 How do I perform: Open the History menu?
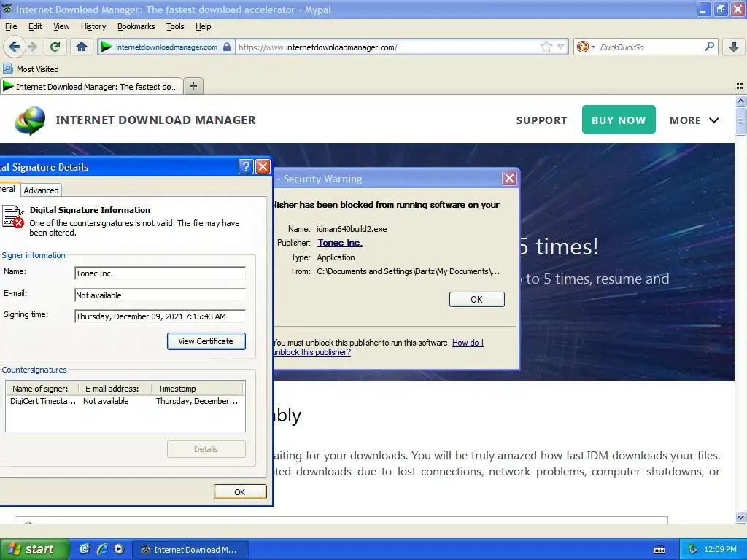(x=93, y=26)
